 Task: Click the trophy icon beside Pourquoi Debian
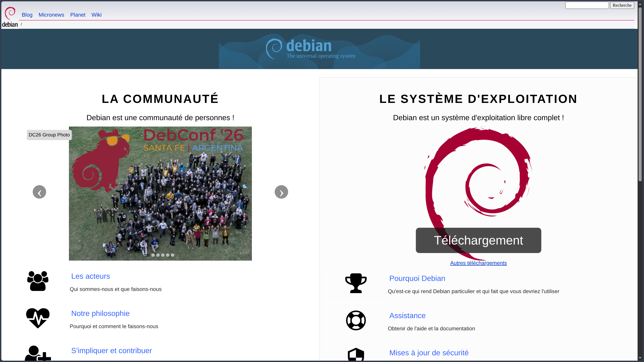pos(356,283)
